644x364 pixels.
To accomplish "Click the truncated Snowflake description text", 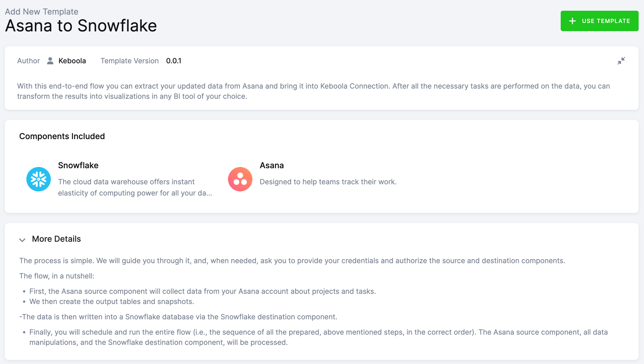I will pos(135,187).
